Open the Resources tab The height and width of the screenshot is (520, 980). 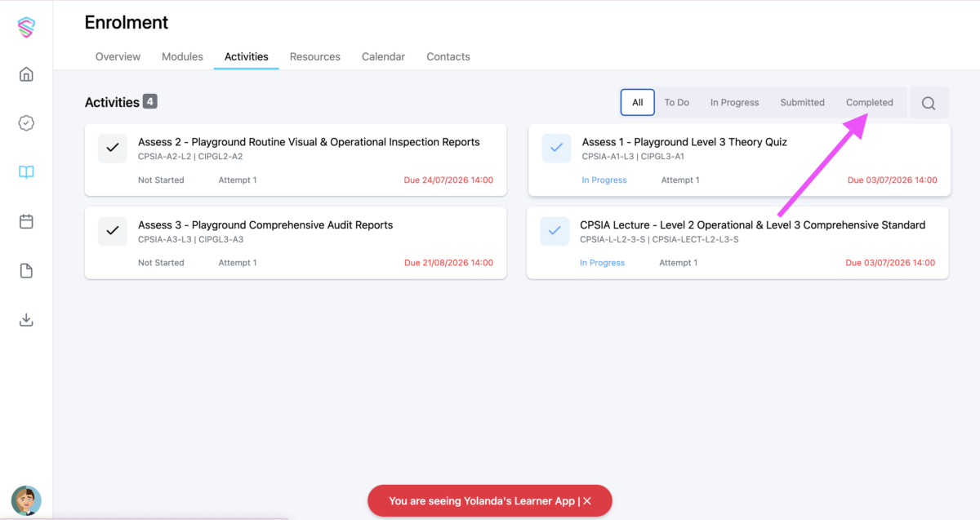315,56
